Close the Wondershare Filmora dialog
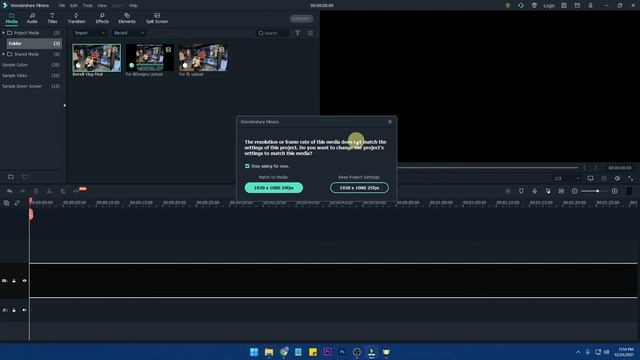 pos(390,122)
